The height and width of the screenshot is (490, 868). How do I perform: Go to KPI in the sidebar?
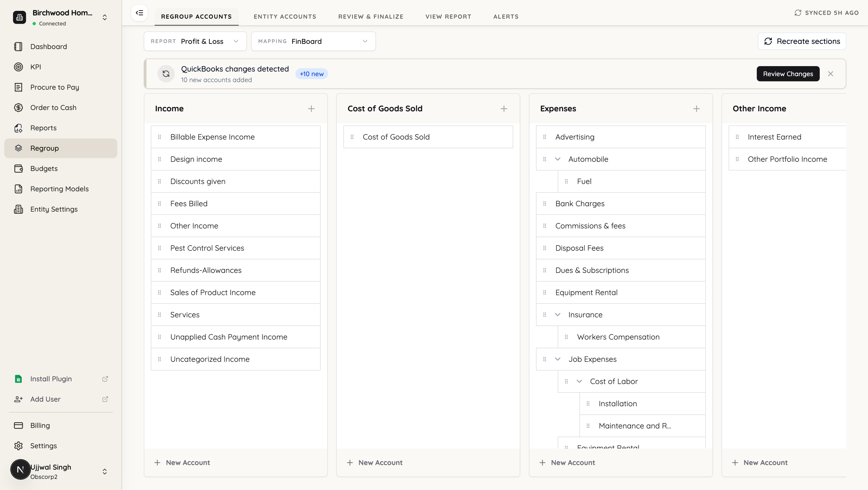coord(61,67)
